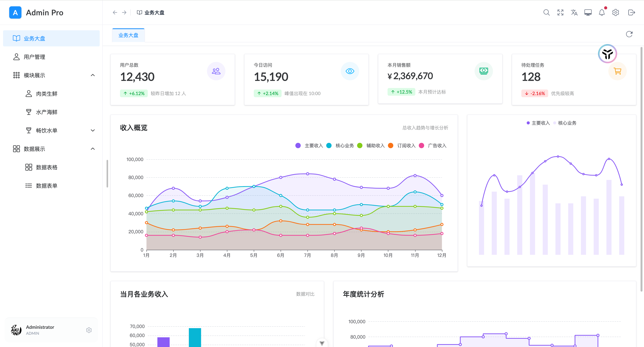Toggle 核心业务 series in 收入概览 legend
This screenshot has width=644, height=347.
(x=340, y=146)
